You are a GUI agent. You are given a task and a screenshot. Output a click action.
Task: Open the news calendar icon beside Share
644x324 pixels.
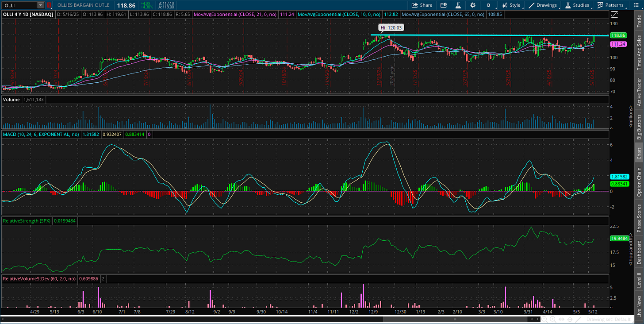444,5
